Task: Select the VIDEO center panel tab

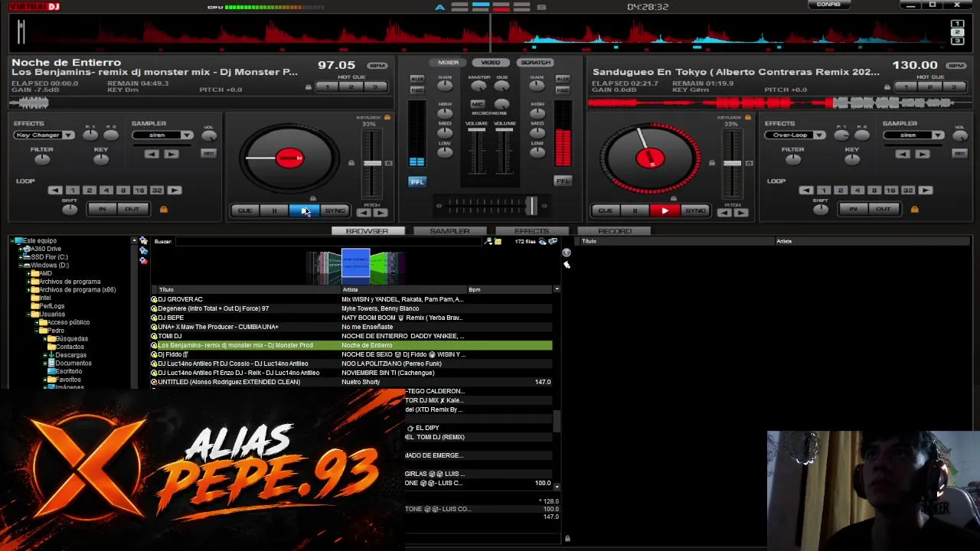Action: [x=491, y=63]
